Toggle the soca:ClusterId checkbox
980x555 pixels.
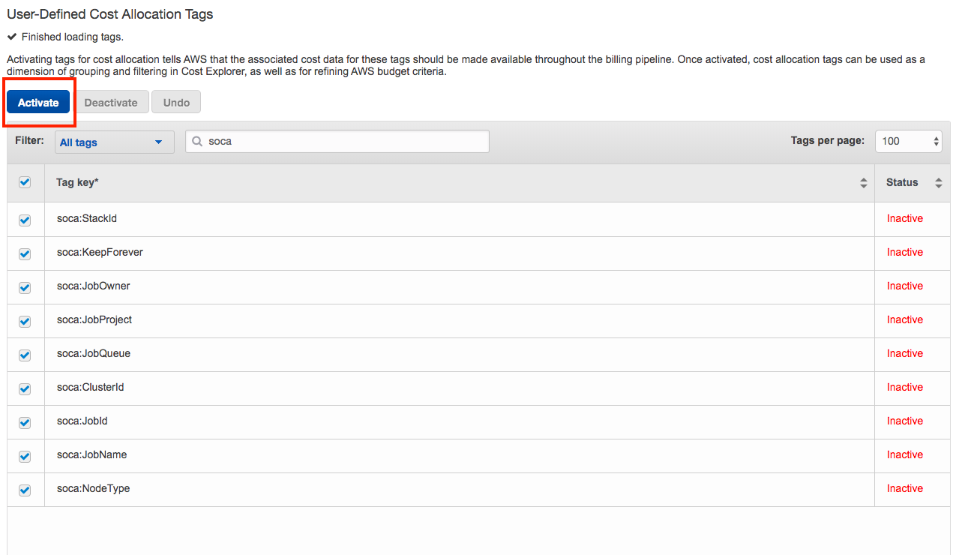pos(25,388)
